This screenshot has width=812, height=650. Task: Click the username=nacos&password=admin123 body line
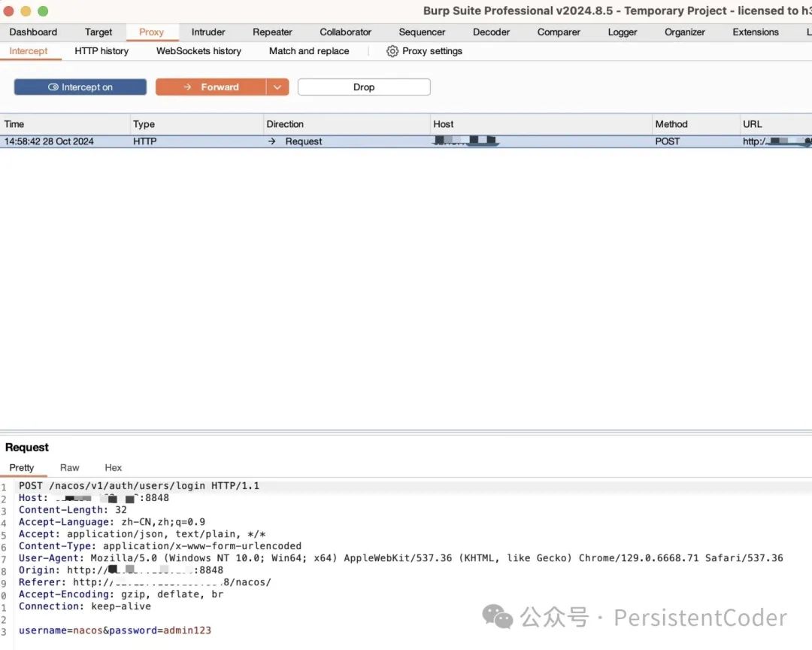click(115, 630)
